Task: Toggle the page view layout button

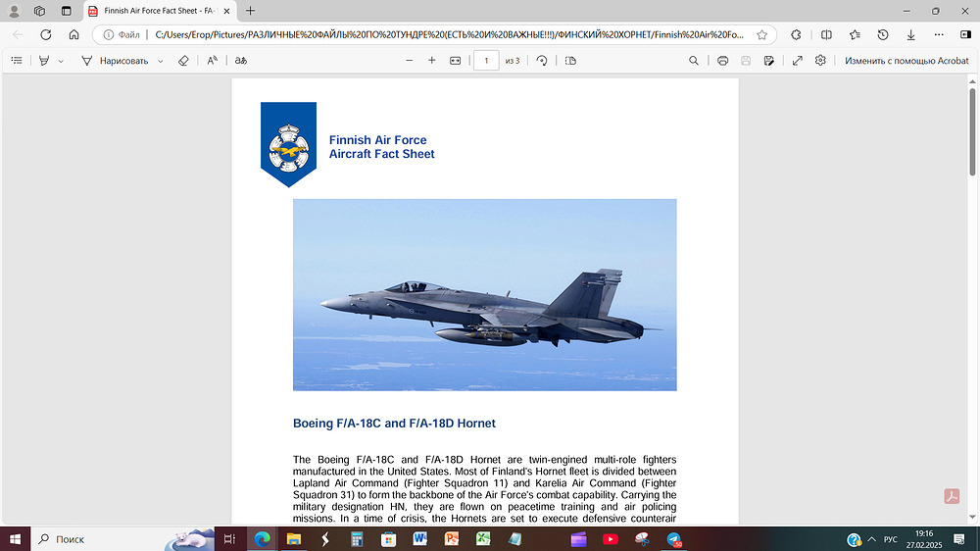Action: [571, 61]
